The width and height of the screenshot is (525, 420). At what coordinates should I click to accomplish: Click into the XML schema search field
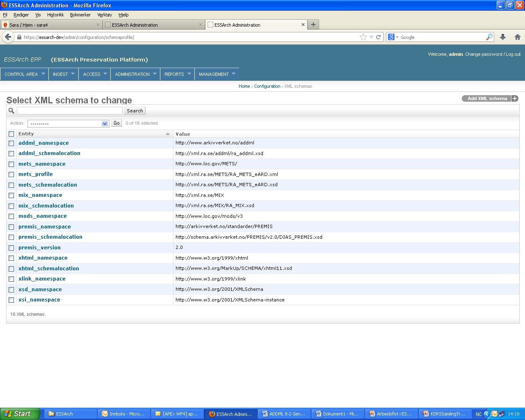(x=70, y=111)
